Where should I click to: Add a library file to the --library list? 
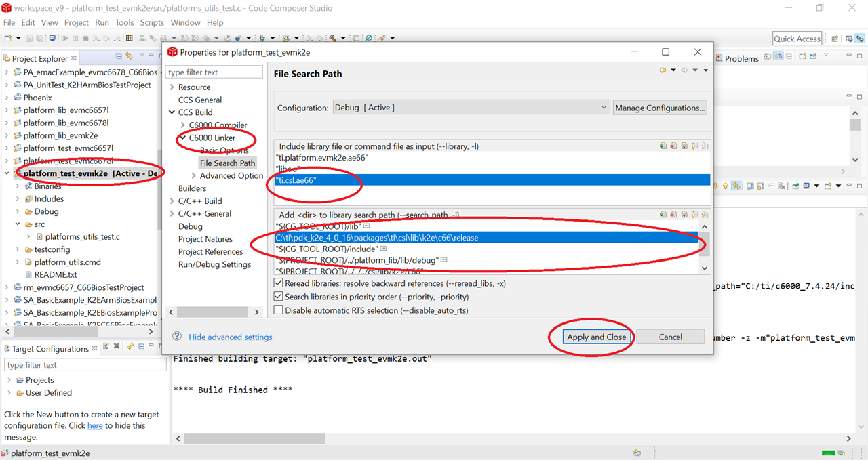[663, 146]
